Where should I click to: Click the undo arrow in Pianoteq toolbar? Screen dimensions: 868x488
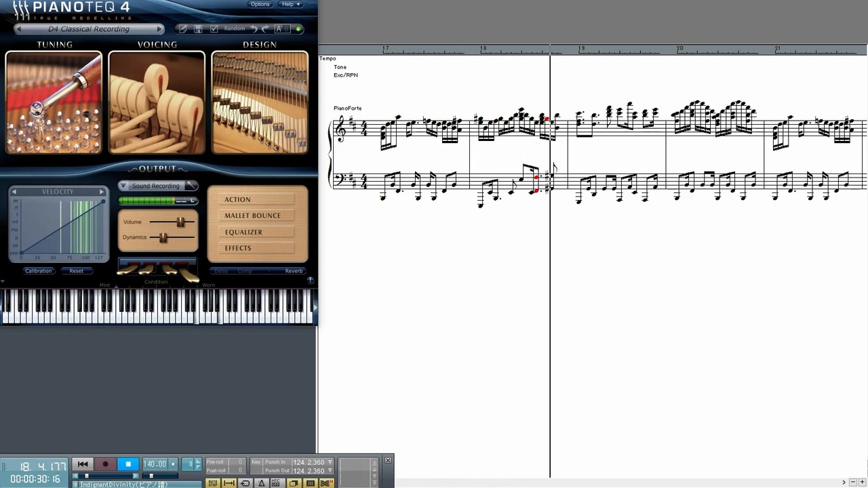point(254,28)
